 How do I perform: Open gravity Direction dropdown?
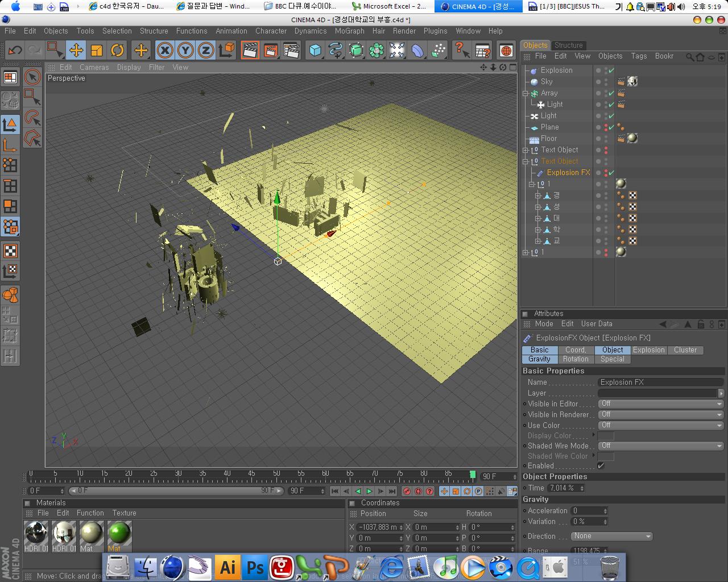click(x=611, y=536)
